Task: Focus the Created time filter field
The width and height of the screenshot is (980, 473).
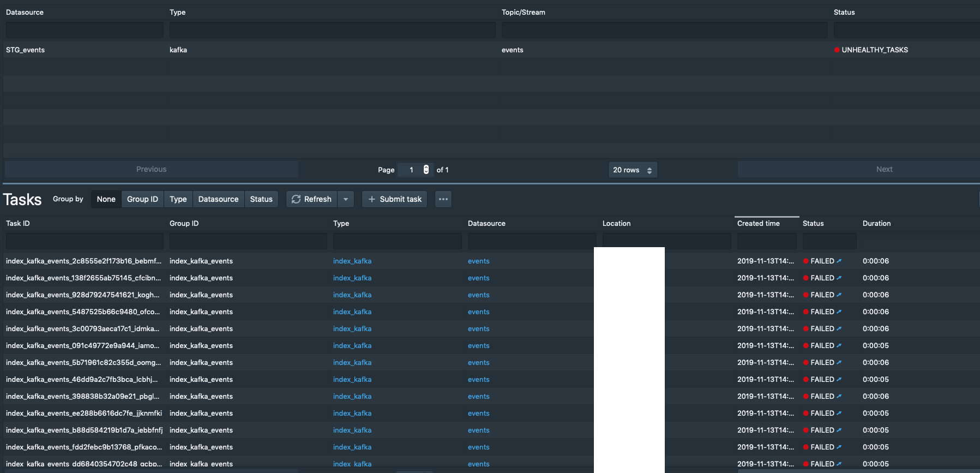Action: pos(767,241)
